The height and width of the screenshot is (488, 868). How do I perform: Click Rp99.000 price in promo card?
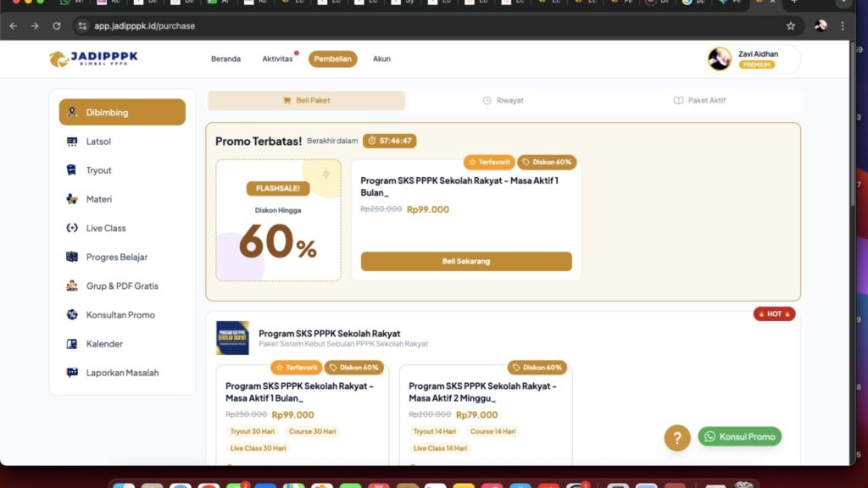point(428,209)
